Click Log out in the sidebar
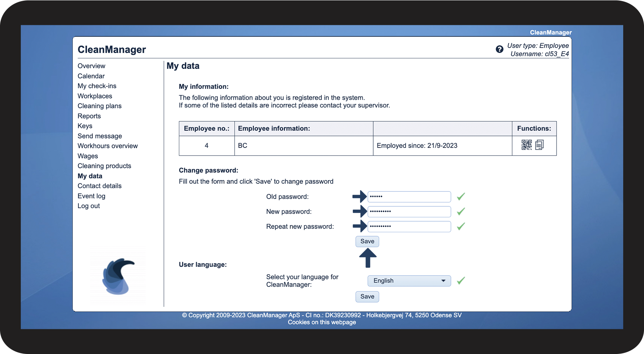 [x=89, y=206]
